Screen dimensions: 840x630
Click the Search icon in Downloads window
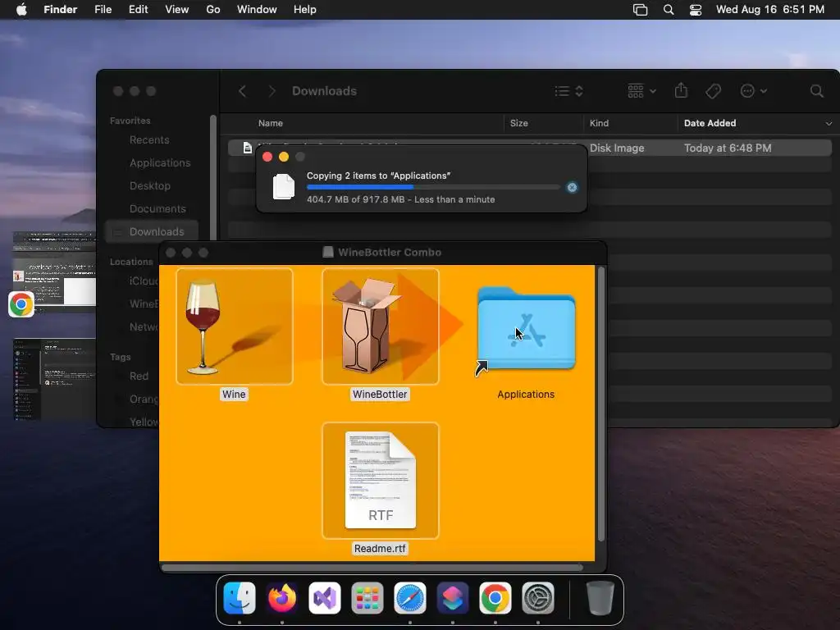tap(816, 91)
